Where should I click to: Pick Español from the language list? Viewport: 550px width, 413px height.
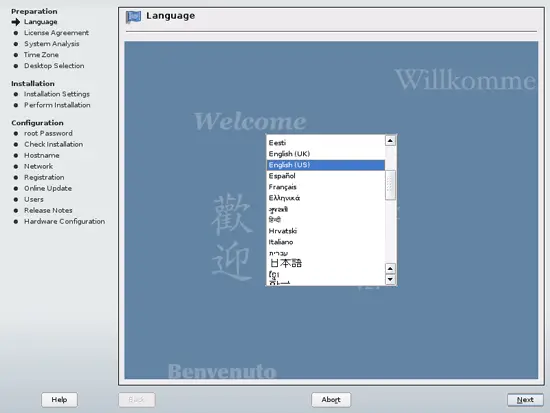click(x=326, y=176)
